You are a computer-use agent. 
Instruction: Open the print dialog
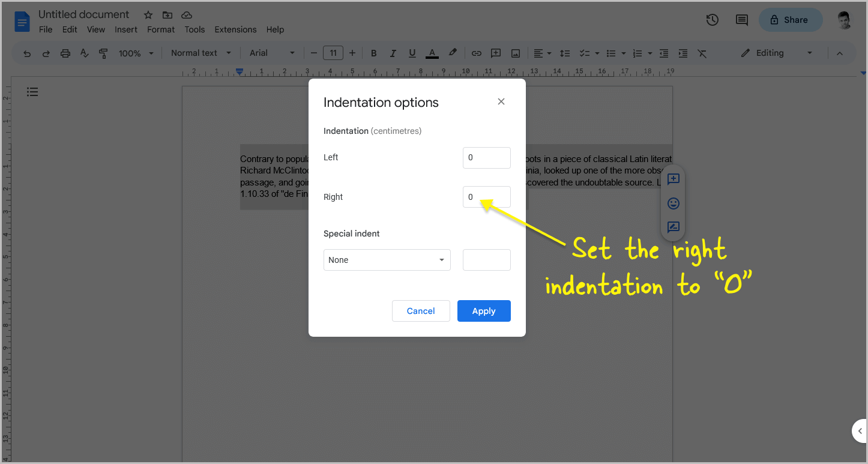click(65, 53)
